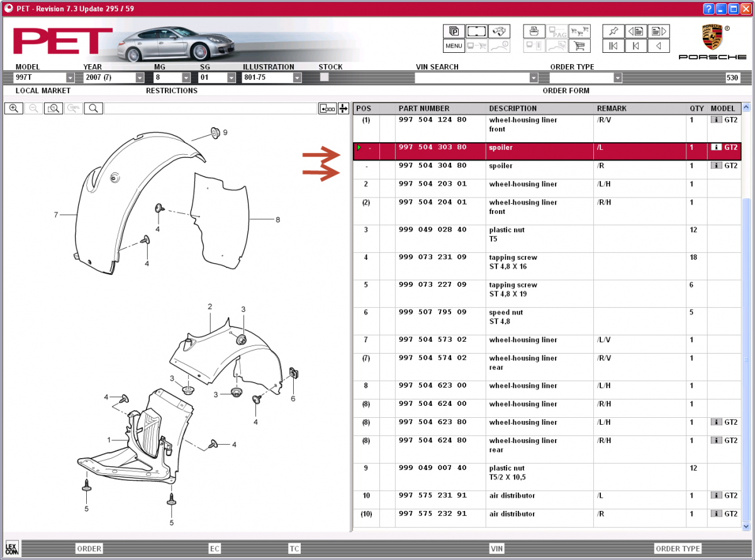
Task: Zoom in on the illustration
Action: [x=13, y=108]
